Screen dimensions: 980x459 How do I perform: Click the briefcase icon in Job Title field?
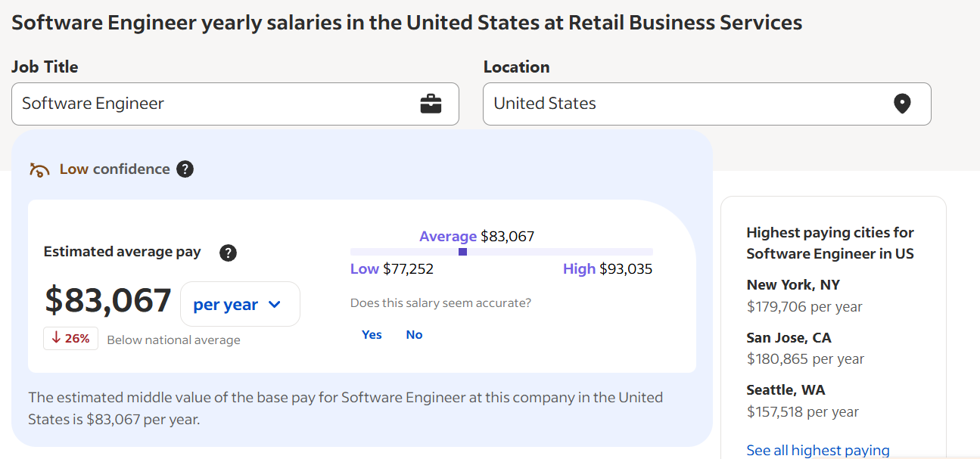coord(430,104)
